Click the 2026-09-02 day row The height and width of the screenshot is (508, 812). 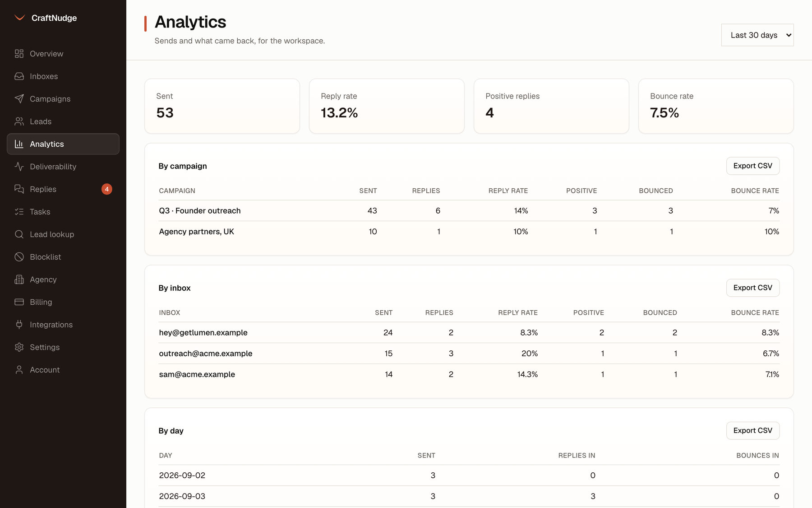(x=469, y=475)
